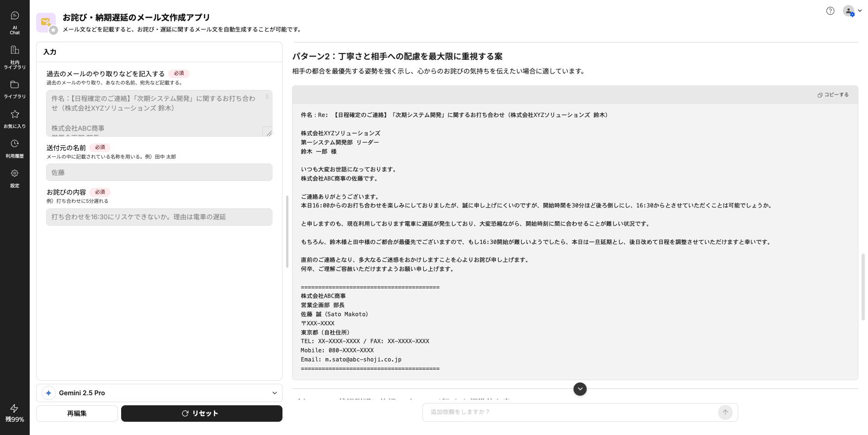The width and height of the screenshot is (868, 435).
Task: Click the 追加依頼をしますか？ input field
Action: (x=571, y=412)
